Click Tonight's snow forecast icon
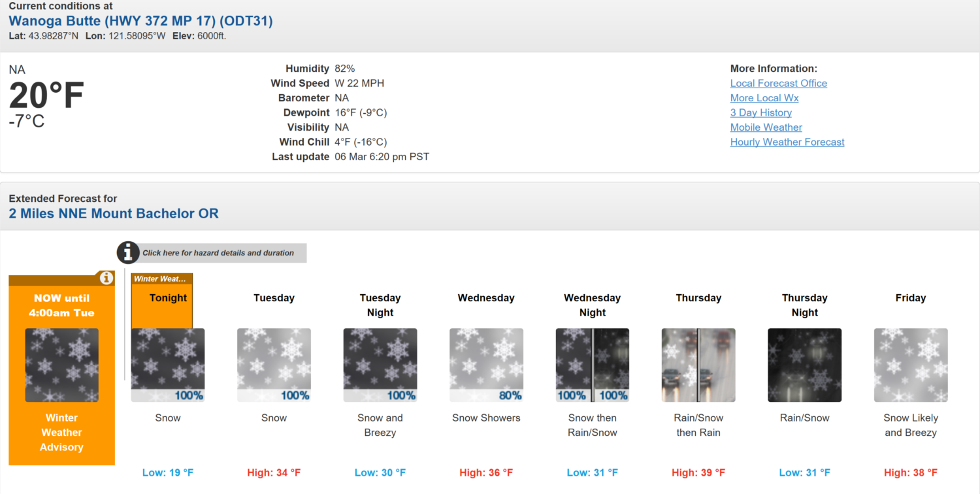Screen dimensions: 980x494 (x=168, y=365)
